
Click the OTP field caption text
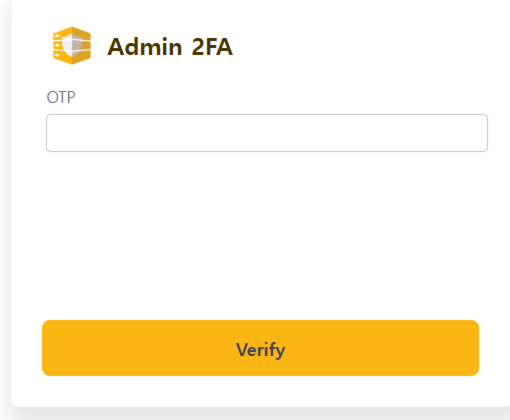[x=60, y=97]
